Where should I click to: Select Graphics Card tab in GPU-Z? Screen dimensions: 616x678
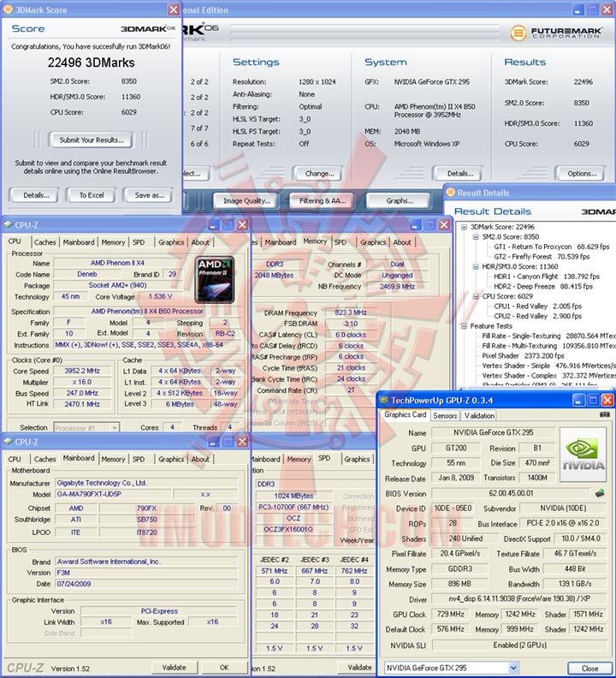click(405, 414)
